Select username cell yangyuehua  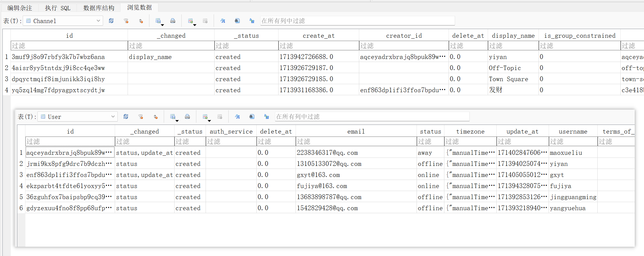(x=573, y=208)
